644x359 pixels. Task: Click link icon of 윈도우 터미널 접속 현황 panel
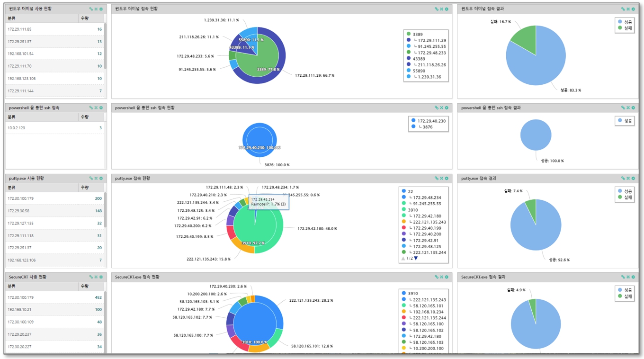coord(437,9)
